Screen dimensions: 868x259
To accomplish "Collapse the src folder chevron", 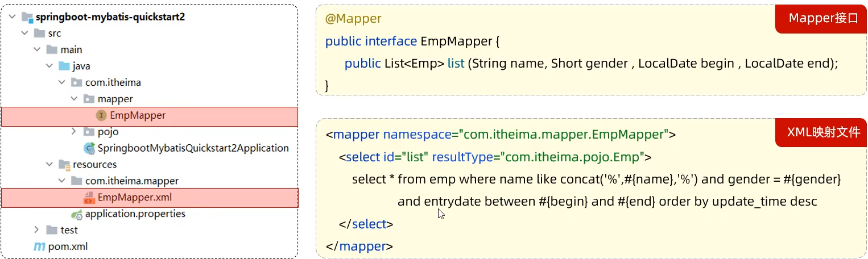I will 24,34.
